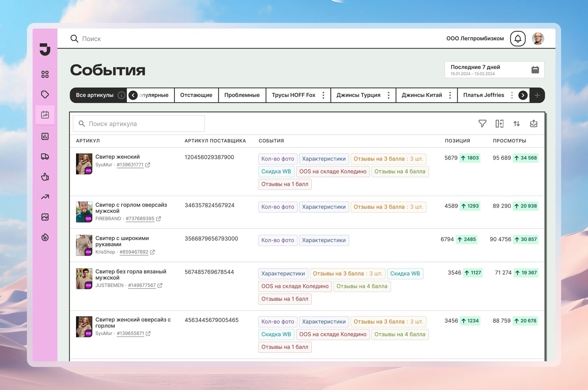Open the image gallery icon in sidebar
The image size is (588, 390).
pos(45,217)
